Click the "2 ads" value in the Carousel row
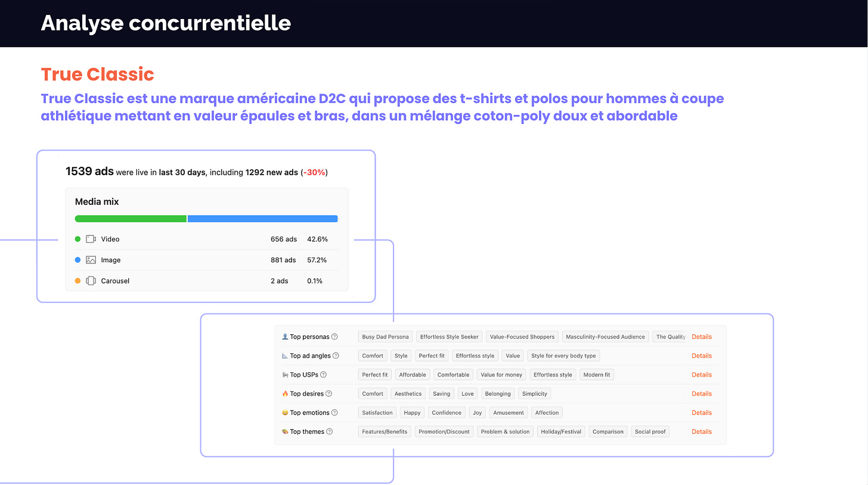The height and width of the screenshot is (485, 868). pyautogui.click(x=280, y=281)
